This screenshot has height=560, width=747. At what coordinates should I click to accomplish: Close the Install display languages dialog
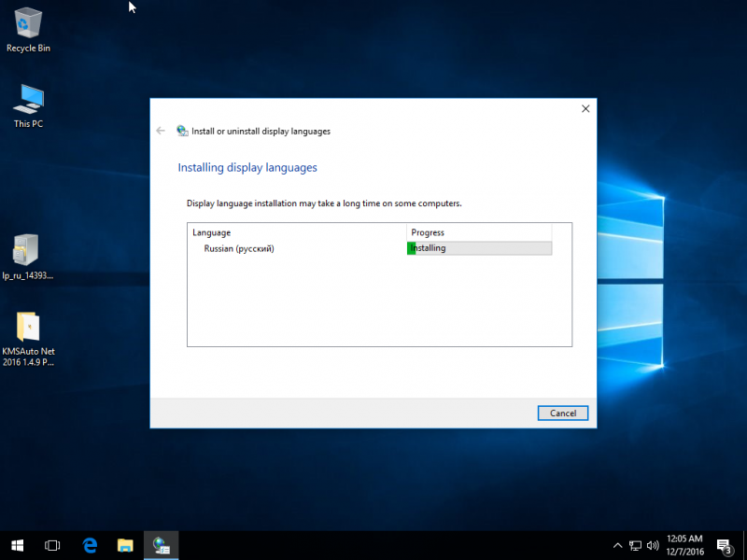(585, 108)
